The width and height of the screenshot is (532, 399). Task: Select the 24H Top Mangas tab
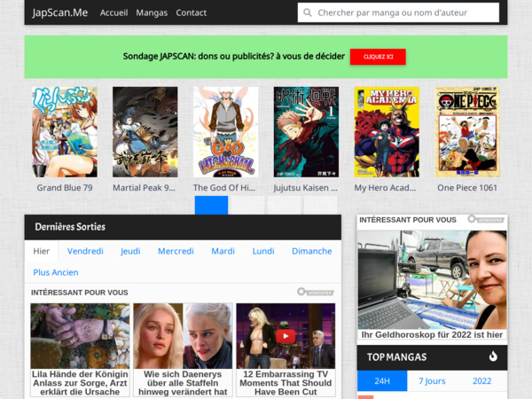pos(382,380)
